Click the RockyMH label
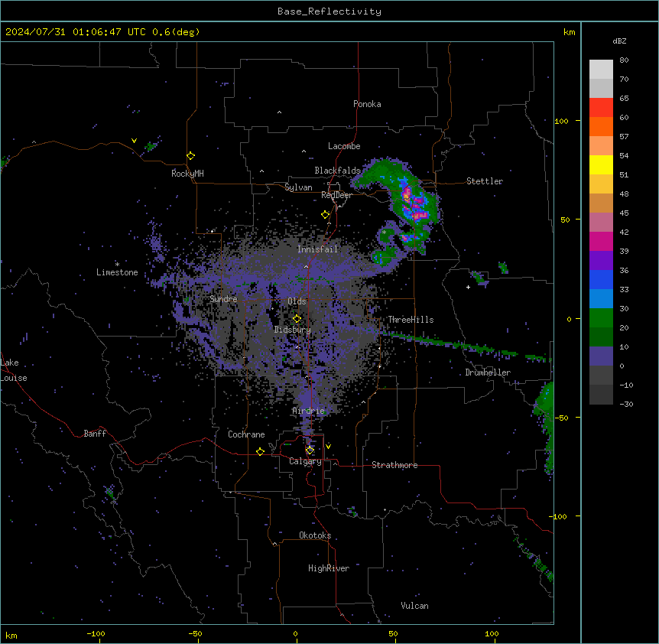 (187, 174)
